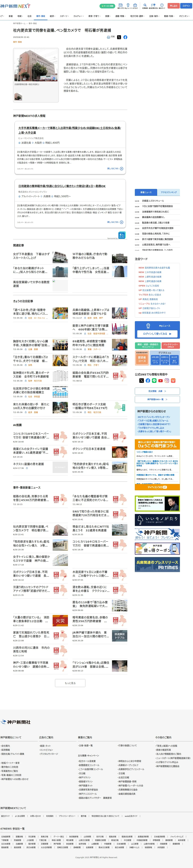This screenshot has height=868, width=193.
Task: Select the 社会 menu item
Action: (x=29, y=16)
